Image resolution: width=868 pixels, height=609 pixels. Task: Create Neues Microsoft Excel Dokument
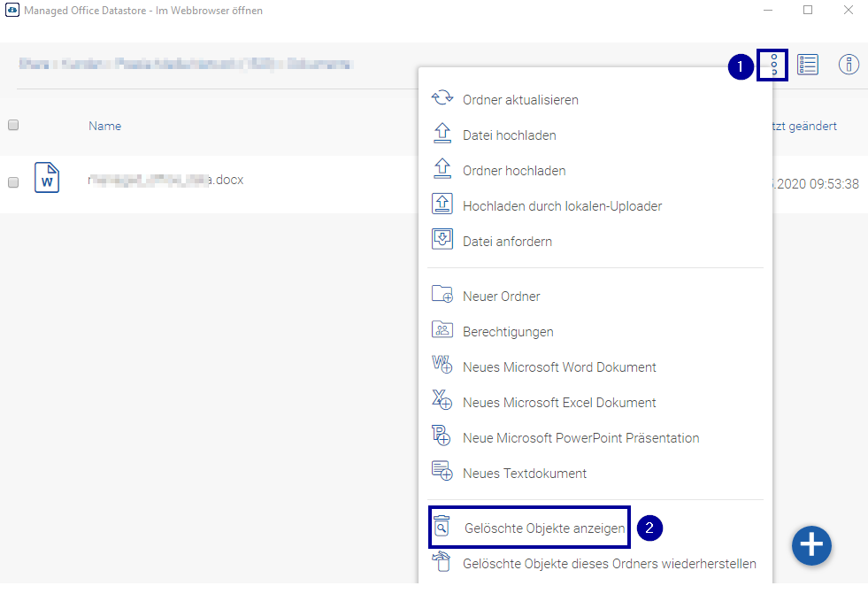(x=559, y=403)
